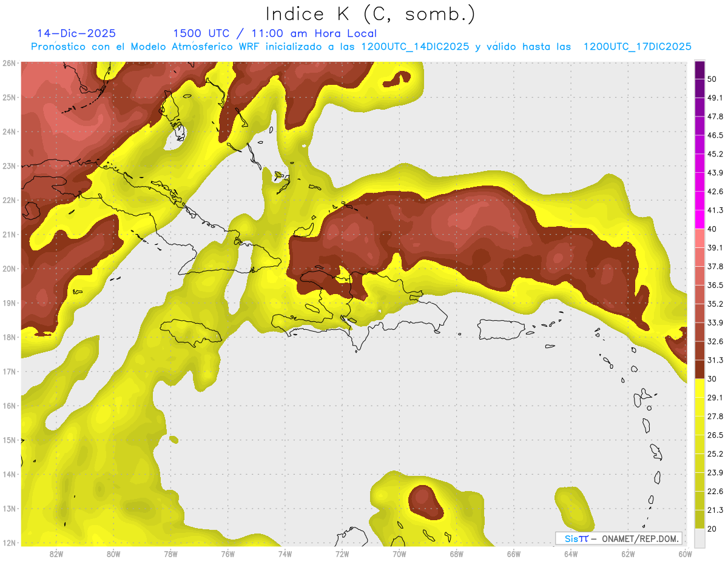Click the '78W' longitude label
This screenshot has width=728, height=562.
(170, 554)
